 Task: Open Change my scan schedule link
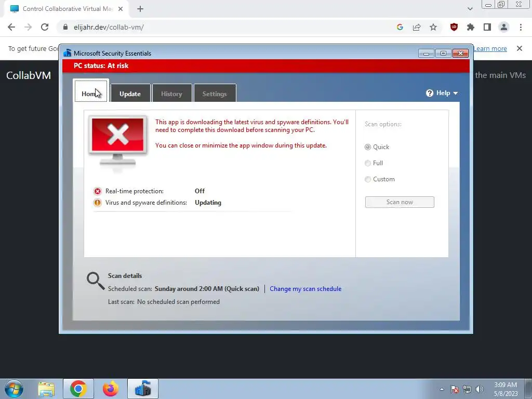click(305, 289)
